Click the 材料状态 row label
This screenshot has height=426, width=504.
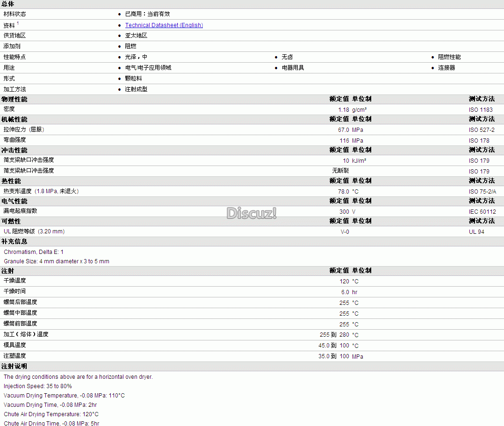15,14
